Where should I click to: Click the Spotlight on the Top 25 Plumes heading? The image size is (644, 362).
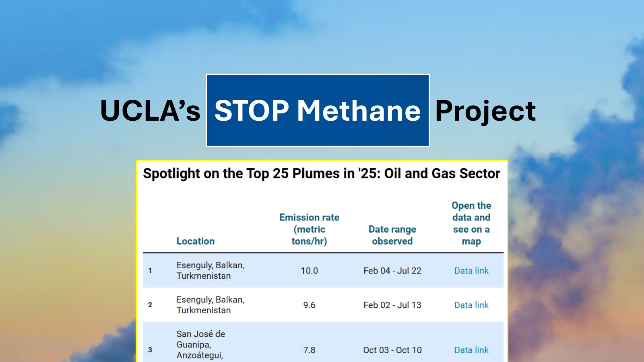[x=322, y=174]
